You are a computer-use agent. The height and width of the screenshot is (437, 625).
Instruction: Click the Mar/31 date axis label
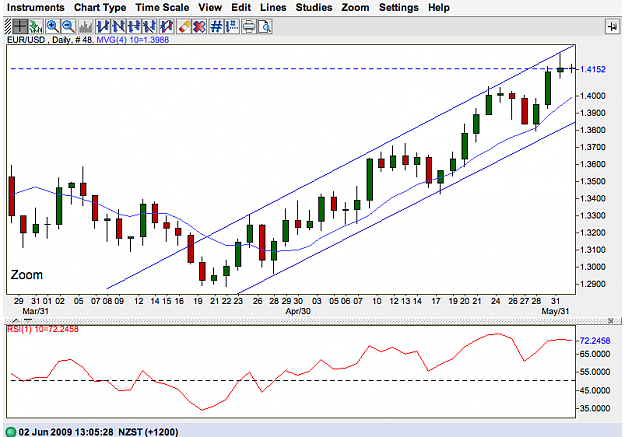tap(35, 311)
